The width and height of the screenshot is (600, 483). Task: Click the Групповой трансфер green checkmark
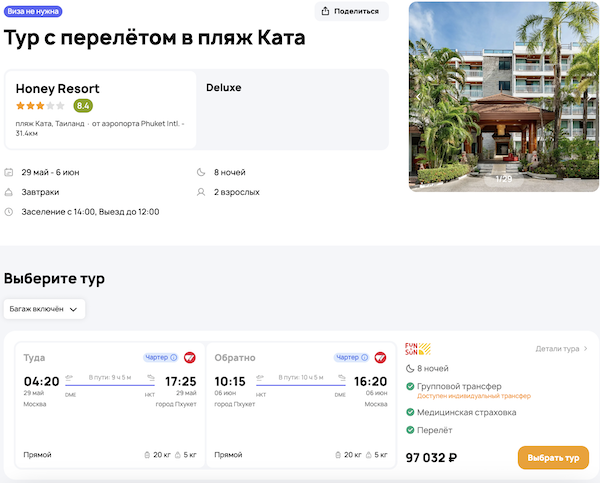pos(410,386)
